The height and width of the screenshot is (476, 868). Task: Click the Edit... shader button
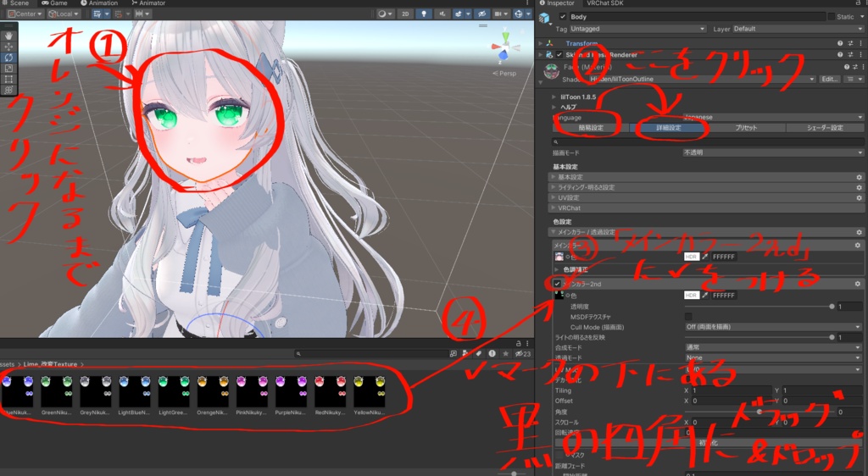click(x=829, y=79)
